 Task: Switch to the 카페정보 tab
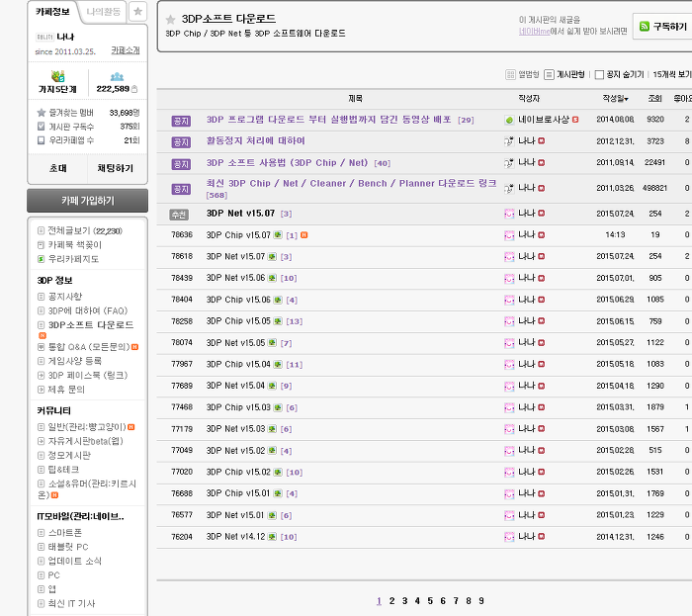53,12
